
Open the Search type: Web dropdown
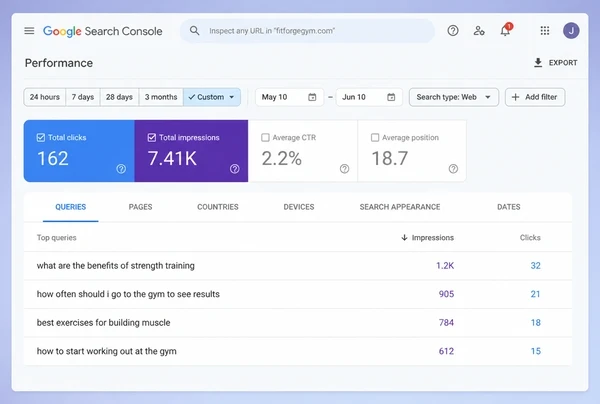[x=454, y=97]
